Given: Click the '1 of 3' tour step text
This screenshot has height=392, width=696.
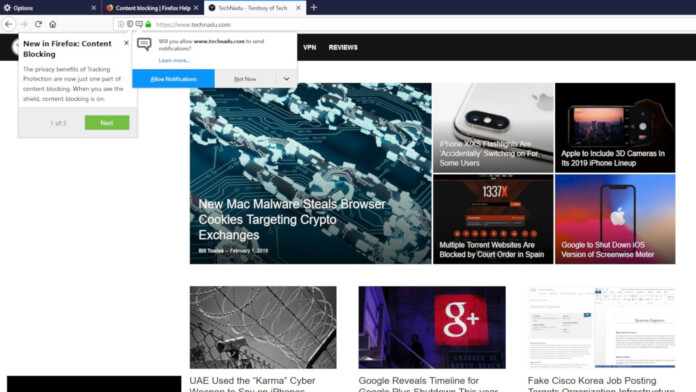Looking at the screenshot, I should click(x=58, y=123).
